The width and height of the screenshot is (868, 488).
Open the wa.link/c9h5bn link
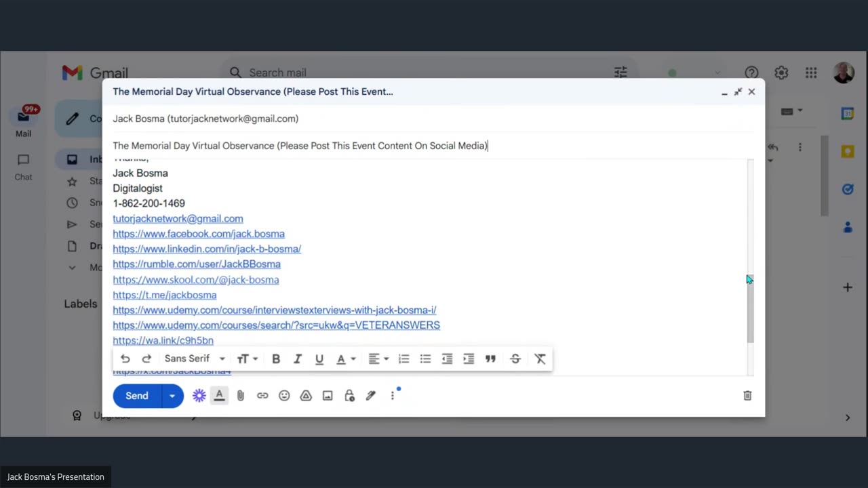(x=163, y=341)
